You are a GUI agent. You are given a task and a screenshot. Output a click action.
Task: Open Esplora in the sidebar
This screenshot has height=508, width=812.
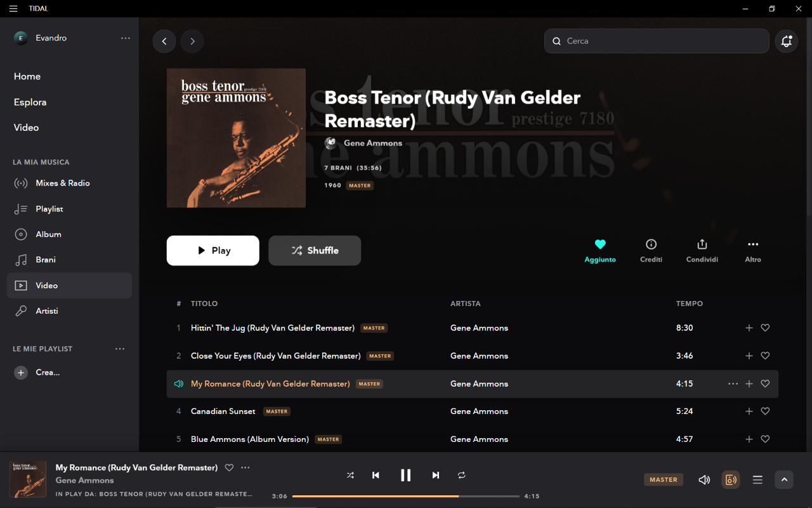pos(30,102)
